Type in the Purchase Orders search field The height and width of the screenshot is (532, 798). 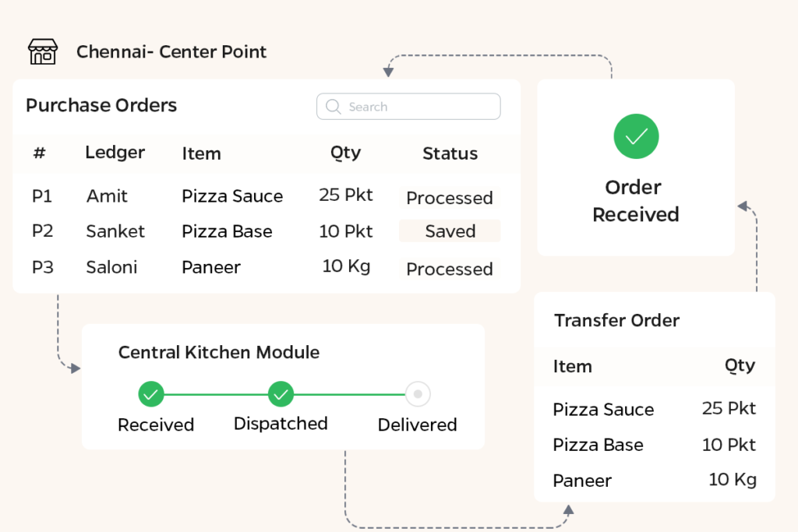point(417,107)
